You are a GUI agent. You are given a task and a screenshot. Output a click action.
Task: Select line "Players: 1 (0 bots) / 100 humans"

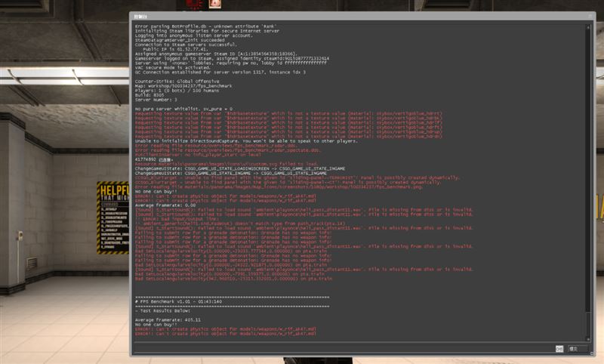177,91
